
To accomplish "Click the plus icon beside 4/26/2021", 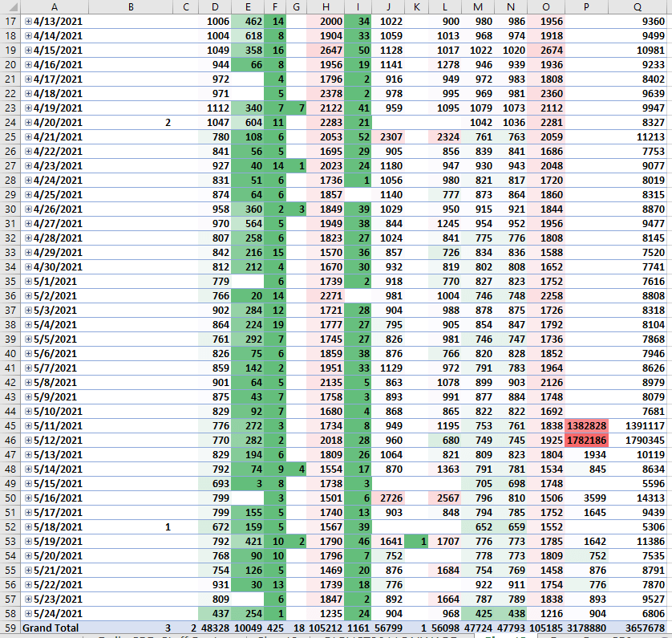I will tap(29, 209).
